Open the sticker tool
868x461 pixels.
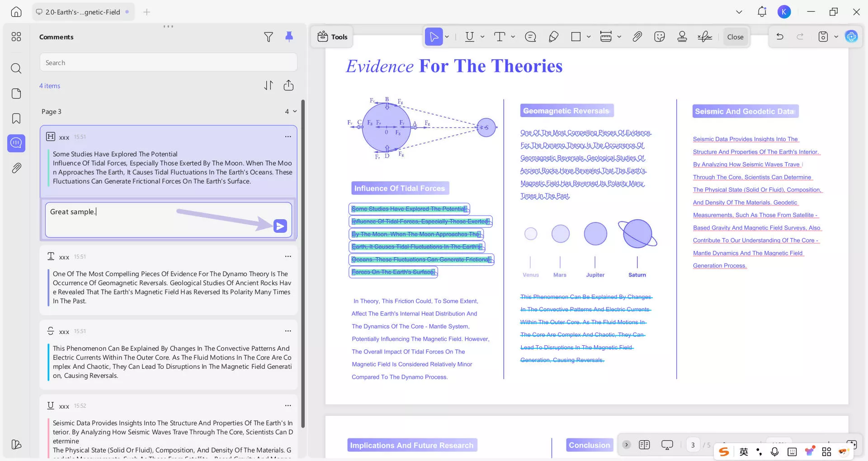(x=660, y=37)
